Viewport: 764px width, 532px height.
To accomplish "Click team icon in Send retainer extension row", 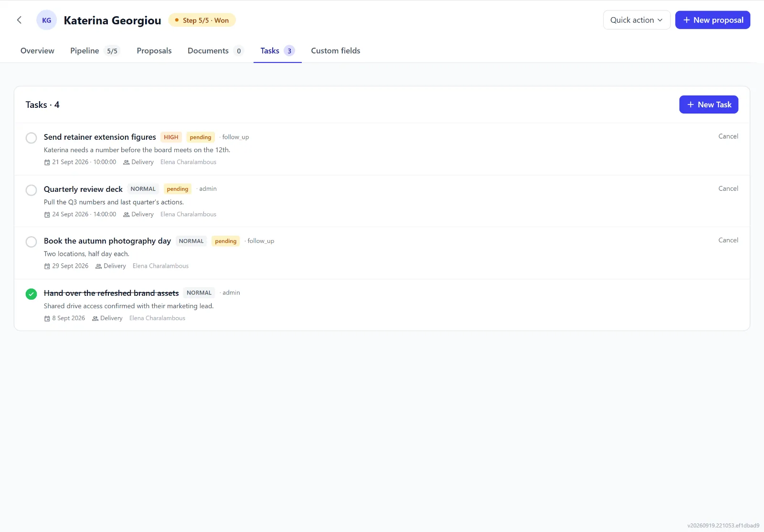I will coord(127,162).
